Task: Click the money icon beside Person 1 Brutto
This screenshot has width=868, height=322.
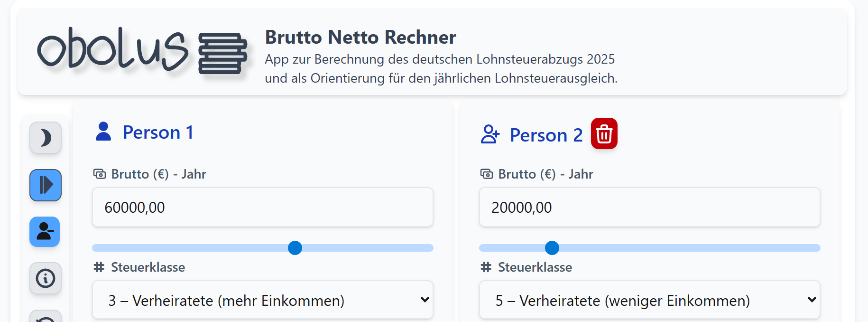Action: tap(100, 174)
